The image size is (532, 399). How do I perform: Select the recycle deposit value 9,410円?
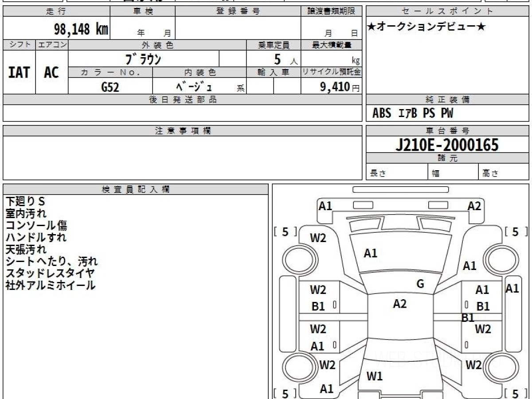point(340,87)
